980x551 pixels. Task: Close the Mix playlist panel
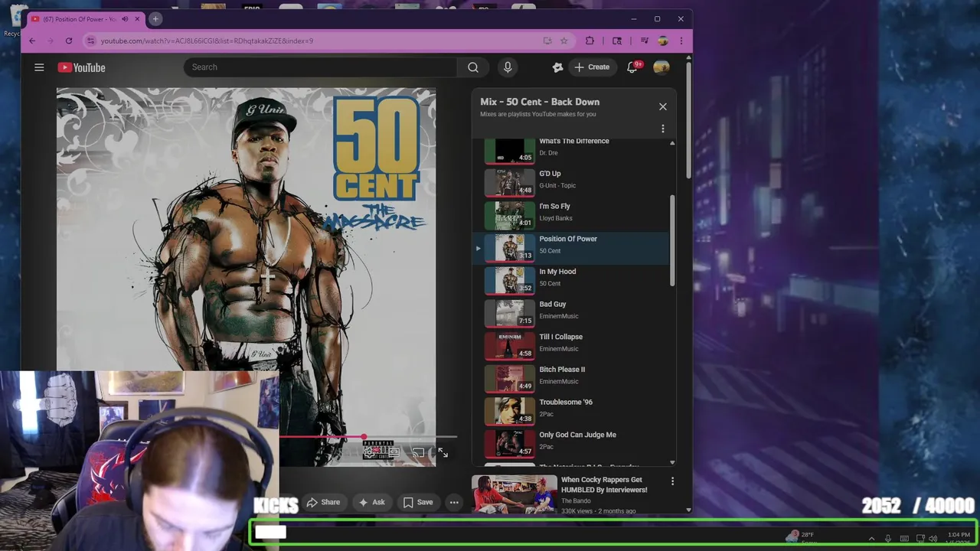point(663,106)
